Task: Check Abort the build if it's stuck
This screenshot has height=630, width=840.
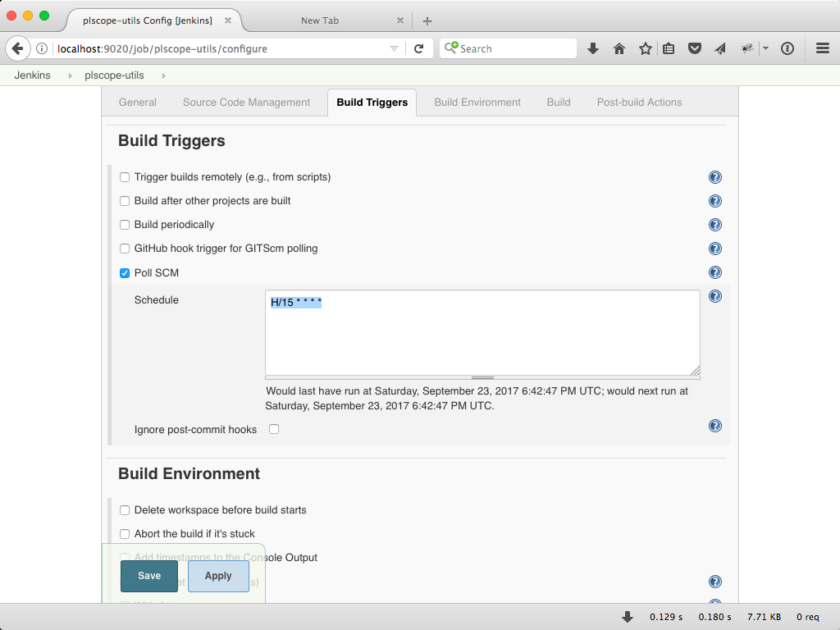Action: click(125, 534)
